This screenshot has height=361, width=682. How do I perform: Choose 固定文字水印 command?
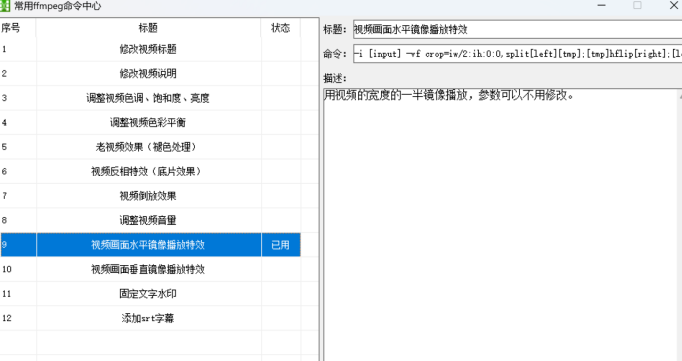[150, 294]
